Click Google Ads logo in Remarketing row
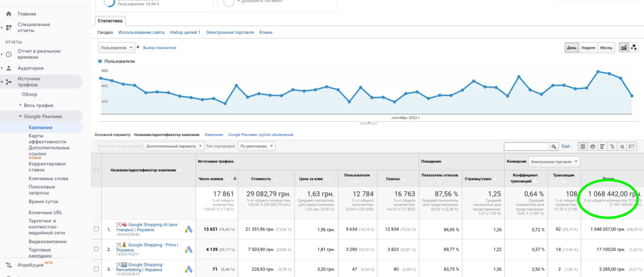 [189, 269]
